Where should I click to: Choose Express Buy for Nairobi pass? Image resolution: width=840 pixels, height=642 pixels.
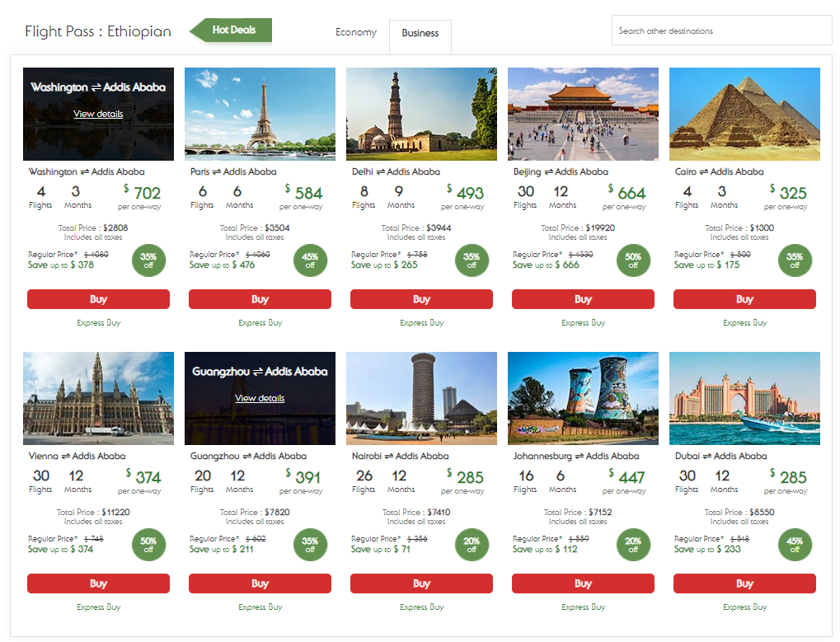pyautogui.click(x=421, y=607)
